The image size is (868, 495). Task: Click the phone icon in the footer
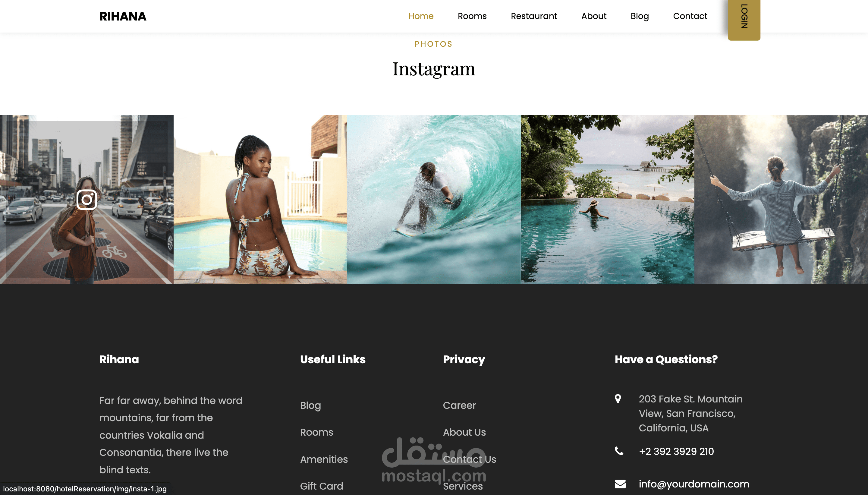point(619,451)
